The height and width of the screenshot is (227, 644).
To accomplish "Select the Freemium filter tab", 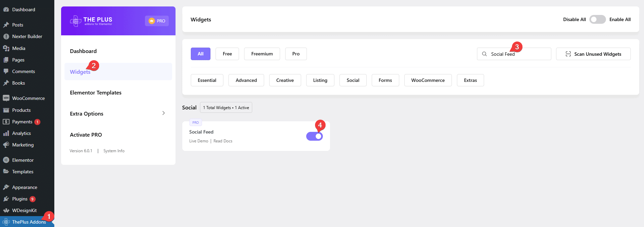I will 262,54.
